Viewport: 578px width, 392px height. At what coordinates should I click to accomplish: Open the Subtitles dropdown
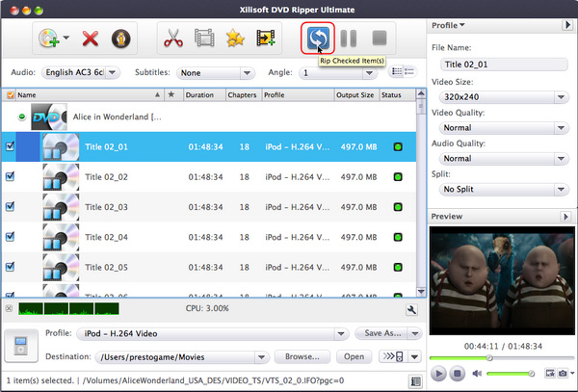click(x=216, y=73)
